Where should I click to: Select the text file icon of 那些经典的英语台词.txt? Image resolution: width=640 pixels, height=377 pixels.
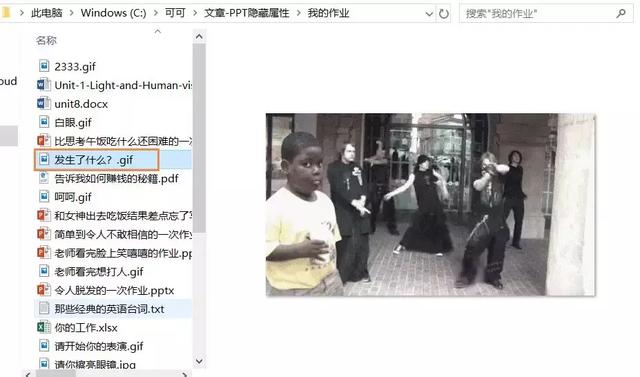44,308
